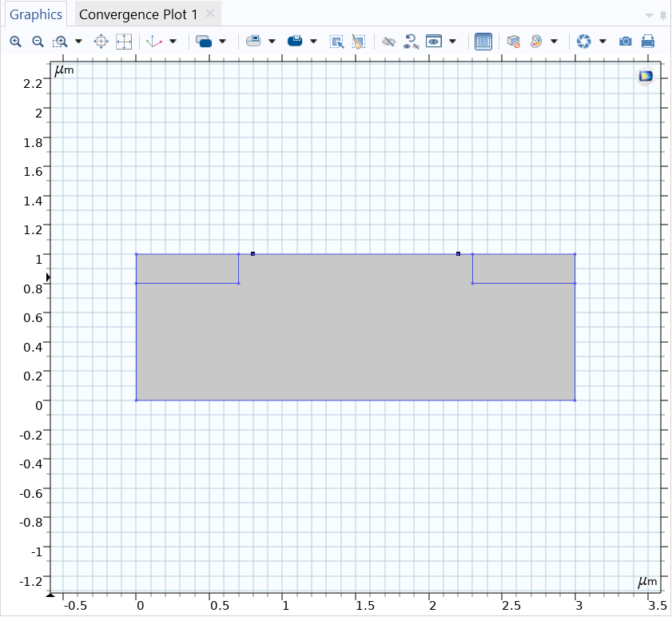
Task: Open the color palette dropdown arrow
Action: click(555, 42)
